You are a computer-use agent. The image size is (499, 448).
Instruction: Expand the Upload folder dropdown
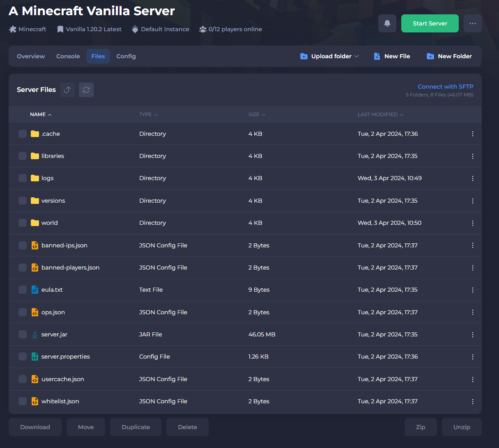pos(356,56)
